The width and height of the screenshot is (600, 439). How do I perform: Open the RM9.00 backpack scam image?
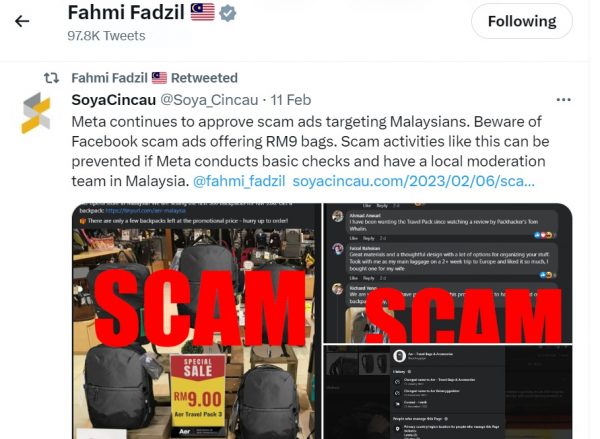(196, 321)
